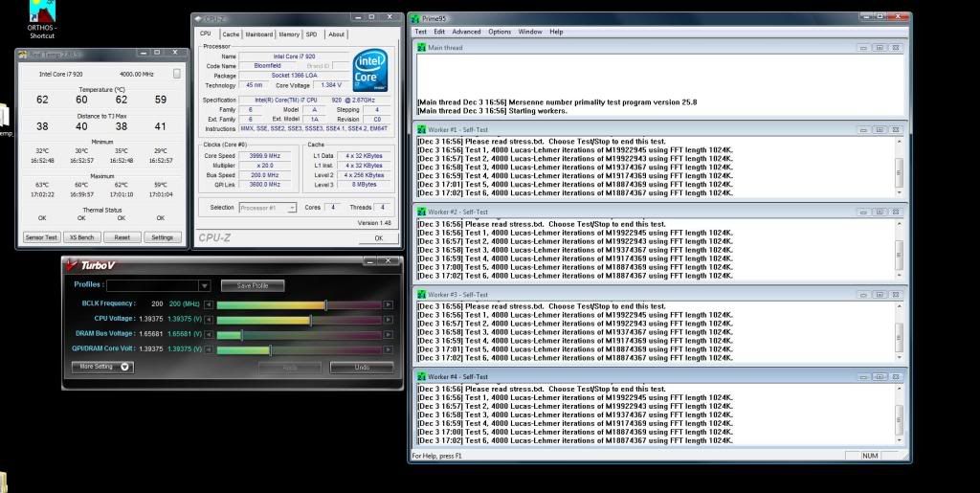Click Save Profile in TurboV
The image size is (980, 493).
[x=253, y=285]
